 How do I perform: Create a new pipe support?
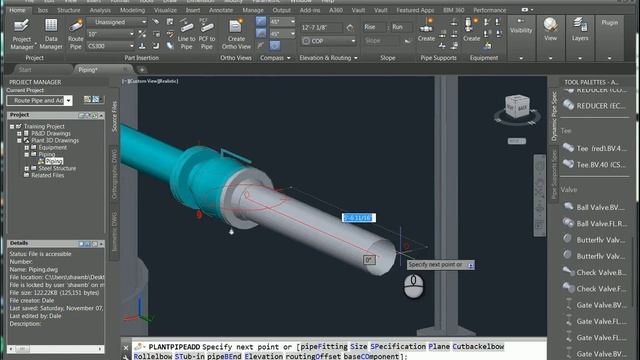(x=426, y=30)
